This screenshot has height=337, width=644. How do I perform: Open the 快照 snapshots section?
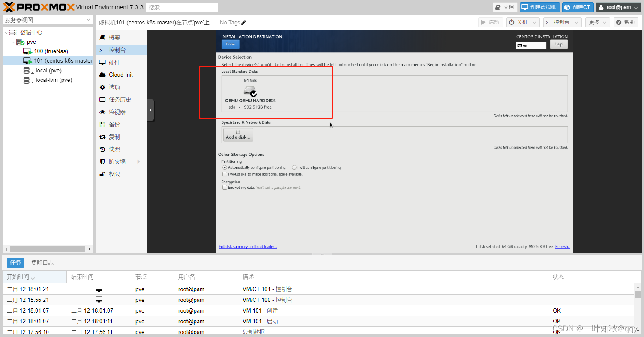pyautogui.click(x=121, y=149)
